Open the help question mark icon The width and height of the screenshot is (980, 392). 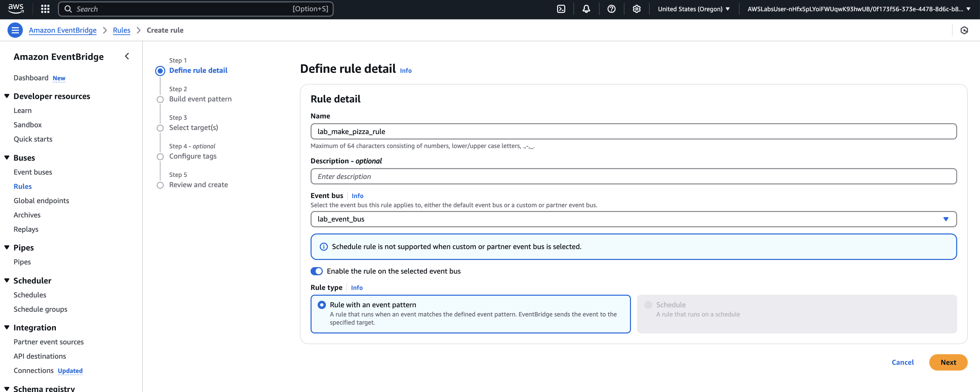[611, 9]
